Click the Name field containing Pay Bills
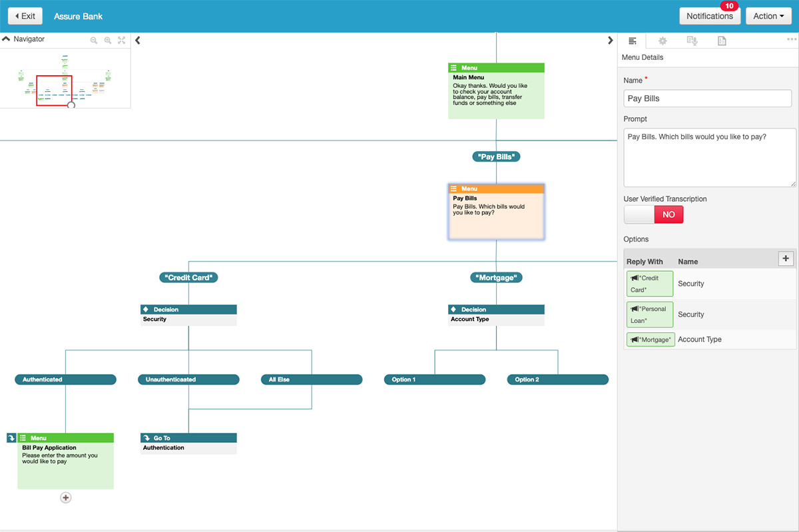The height and width of the screenshot is (532, 799). 707,99
